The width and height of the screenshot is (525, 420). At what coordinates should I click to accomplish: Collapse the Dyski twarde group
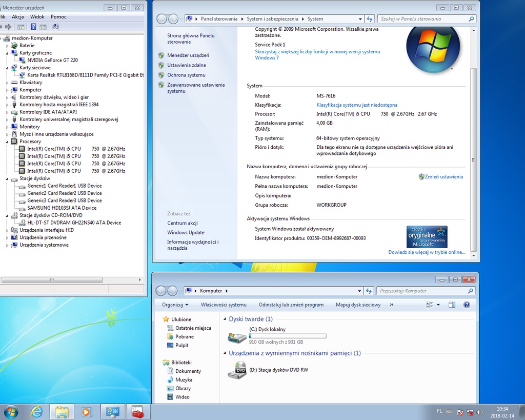pyautogui.click(x=225, y=319)
